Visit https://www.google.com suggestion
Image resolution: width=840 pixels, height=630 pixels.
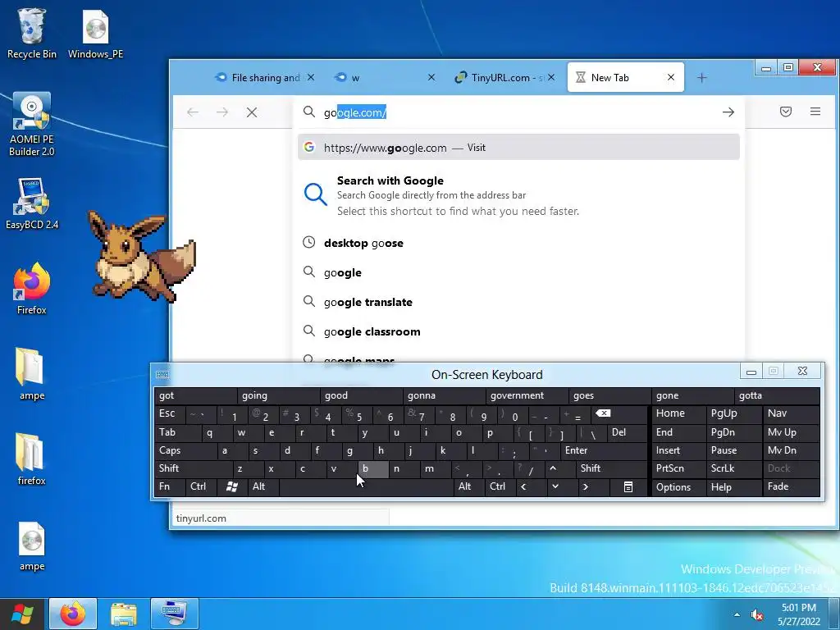coord(518,148)
